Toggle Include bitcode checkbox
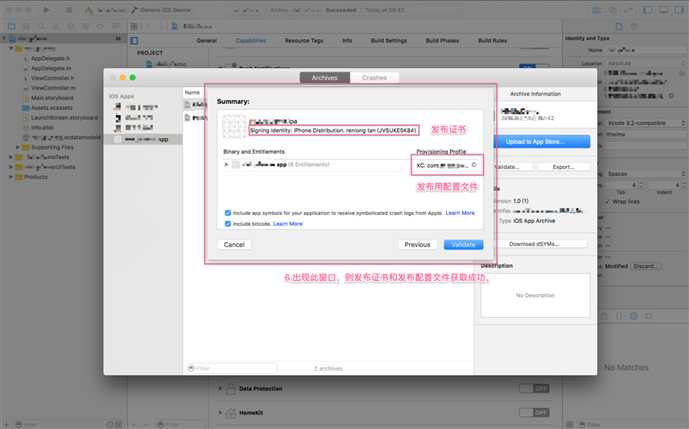The image size is (689, 429). click(228, 224)
